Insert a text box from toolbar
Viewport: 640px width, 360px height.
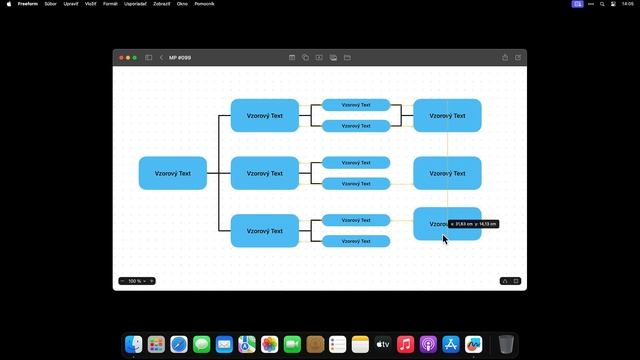(x=319, y=58)
